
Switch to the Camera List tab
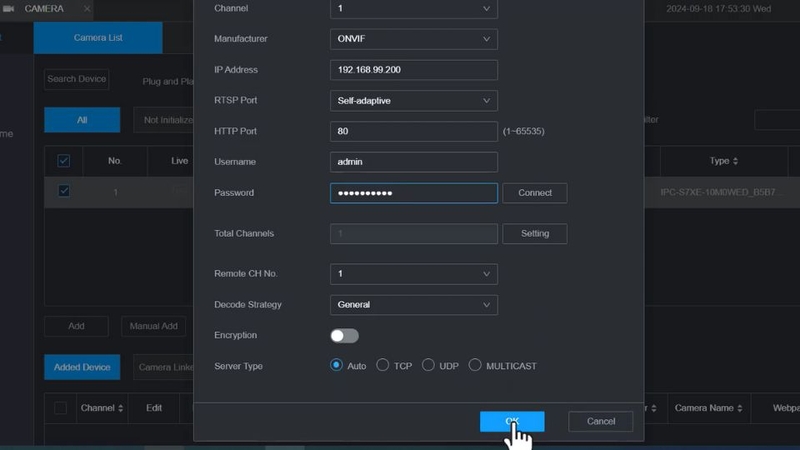[x=98, y=38]
